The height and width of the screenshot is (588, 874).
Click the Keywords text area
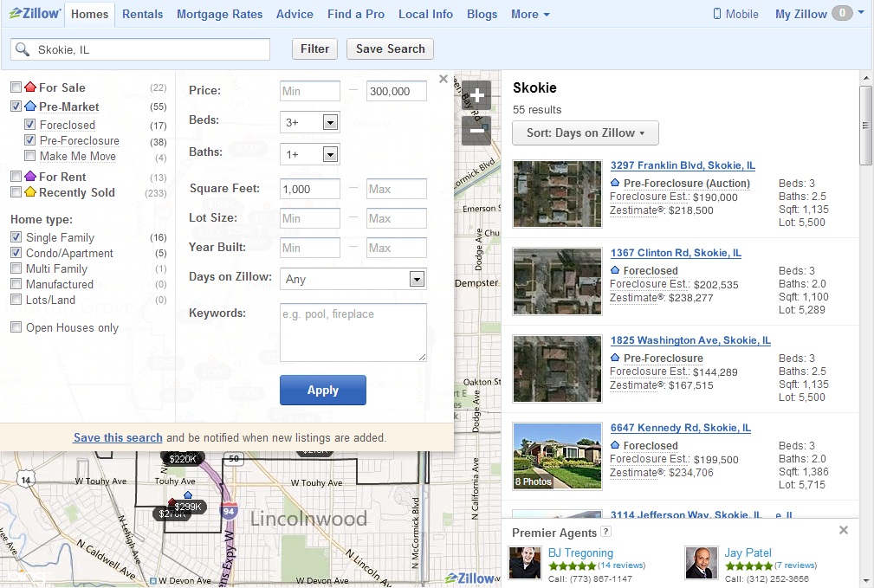pos(353,332)
